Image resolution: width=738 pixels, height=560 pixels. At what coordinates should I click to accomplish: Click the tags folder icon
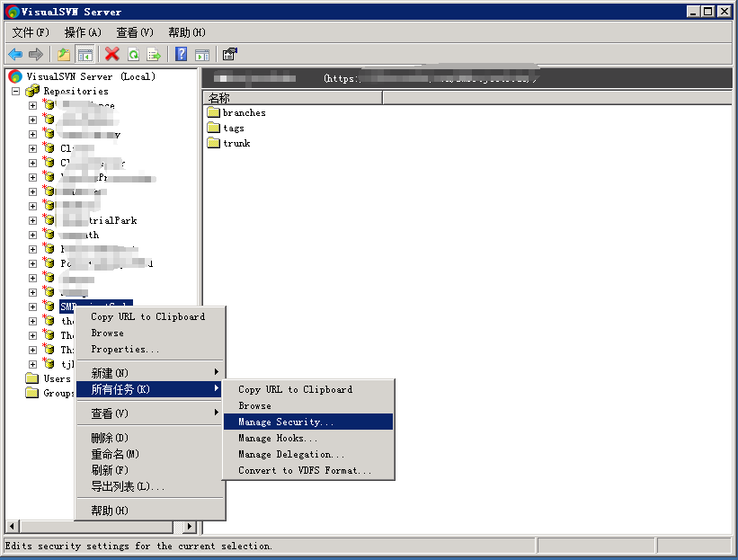(214, 128)
